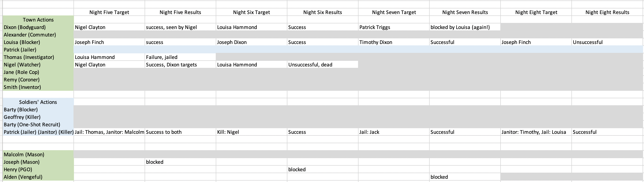
Task: Click the Dixon (Bodyguard) row label
Action: click(25, 27)
